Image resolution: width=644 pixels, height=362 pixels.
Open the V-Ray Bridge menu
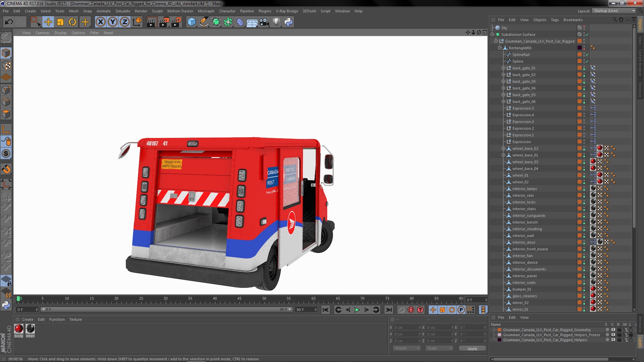(287, 11)
